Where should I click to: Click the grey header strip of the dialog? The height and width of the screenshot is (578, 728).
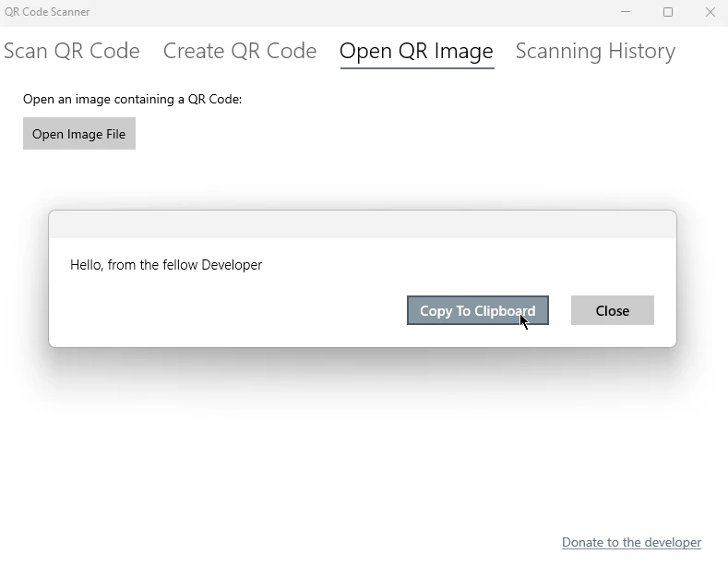362,224
